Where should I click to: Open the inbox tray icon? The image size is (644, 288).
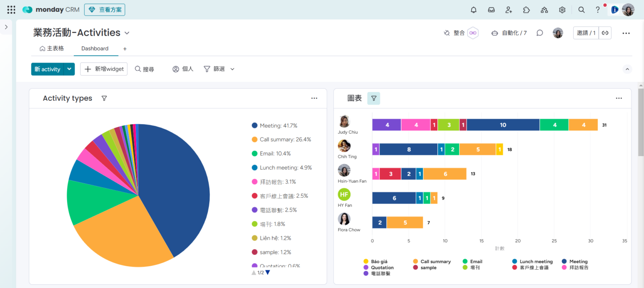click(x=491, y=10)
